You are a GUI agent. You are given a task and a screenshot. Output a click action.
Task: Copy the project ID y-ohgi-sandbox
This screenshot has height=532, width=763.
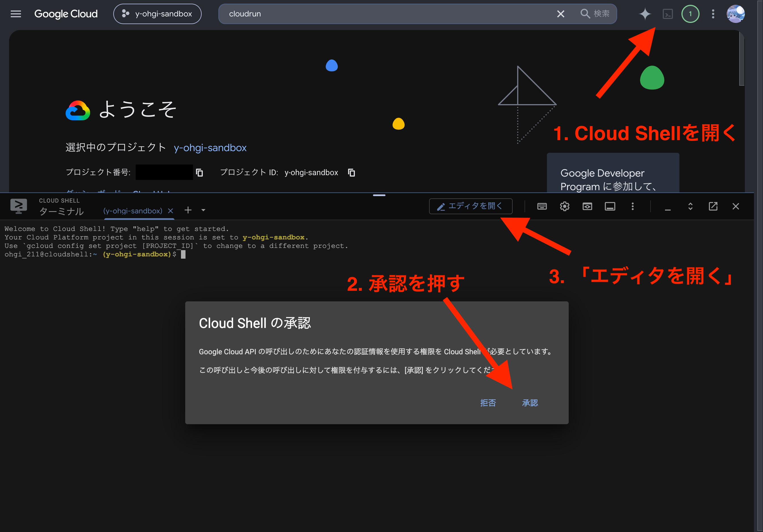tap(351, 173)
